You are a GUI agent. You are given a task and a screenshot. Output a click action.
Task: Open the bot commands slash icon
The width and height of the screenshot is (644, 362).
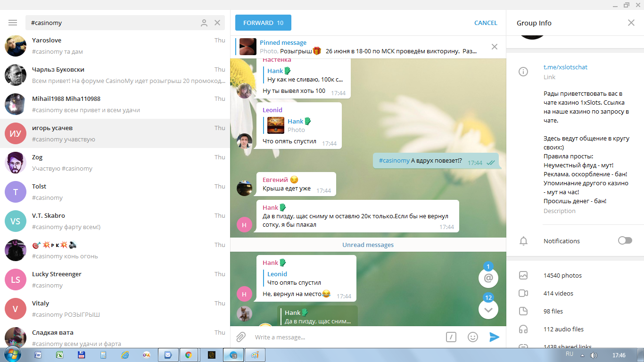pos(451,337)
